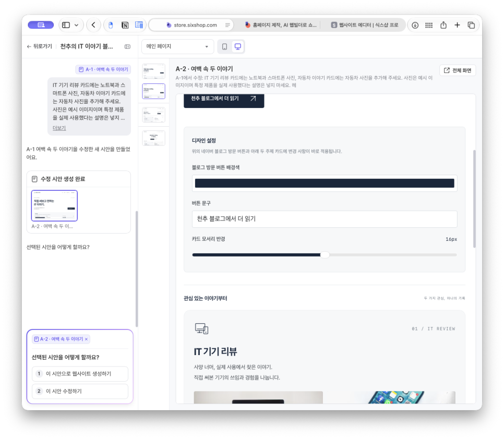Click the blue layout extension icon
Viewport: 504px width, 439px height.
(139, 25)
